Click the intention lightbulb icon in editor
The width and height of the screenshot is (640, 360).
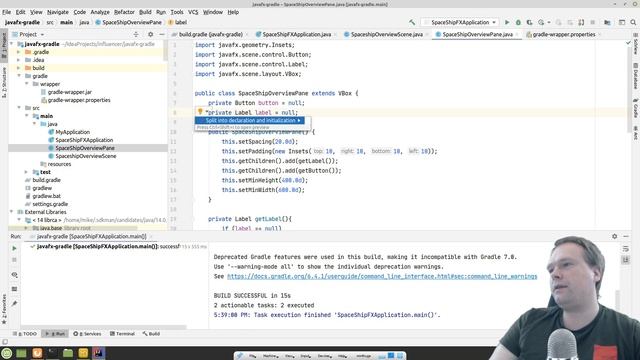200,111
